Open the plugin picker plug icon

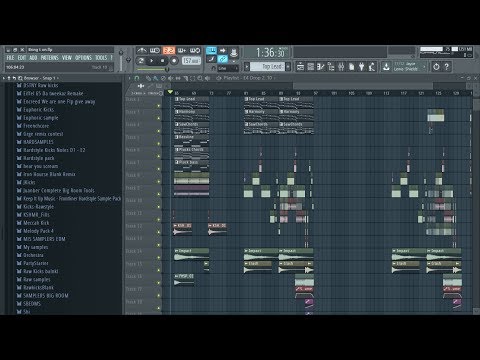click(362, 67)
